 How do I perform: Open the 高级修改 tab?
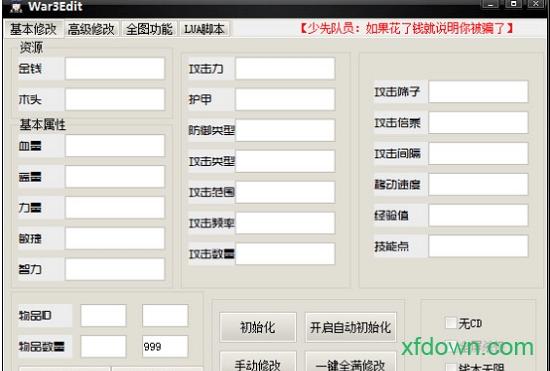point(91,29)
